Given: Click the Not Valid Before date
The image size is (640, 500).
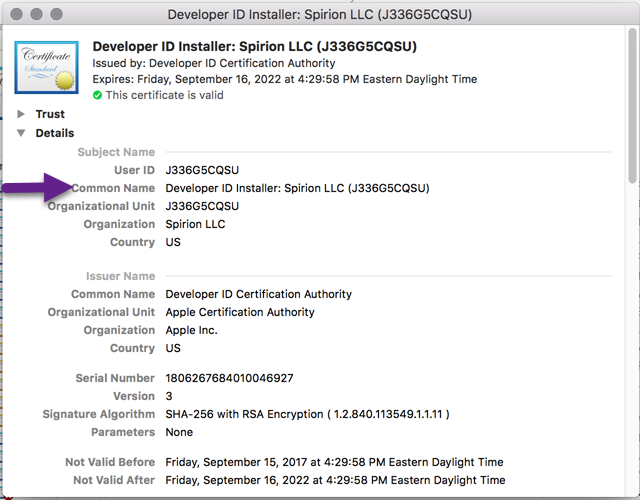Looking at the screenshot, I should pos(334,462).
